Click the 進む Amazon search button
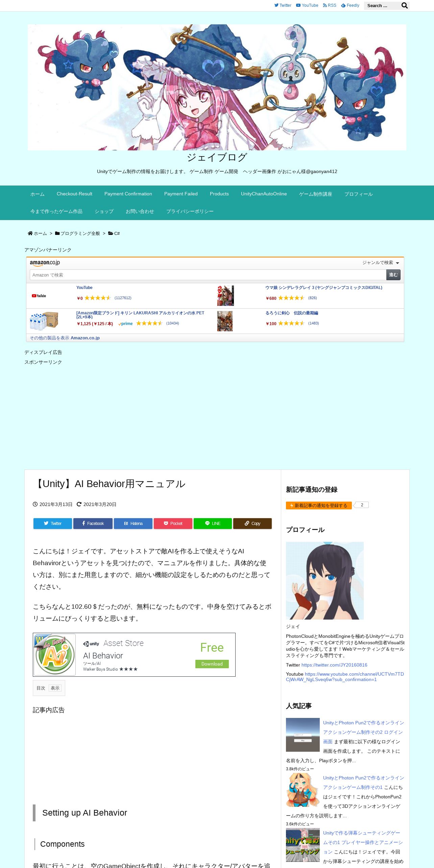Screen dimensions: 434x868 pyautogui.click(x=393, y=275)
